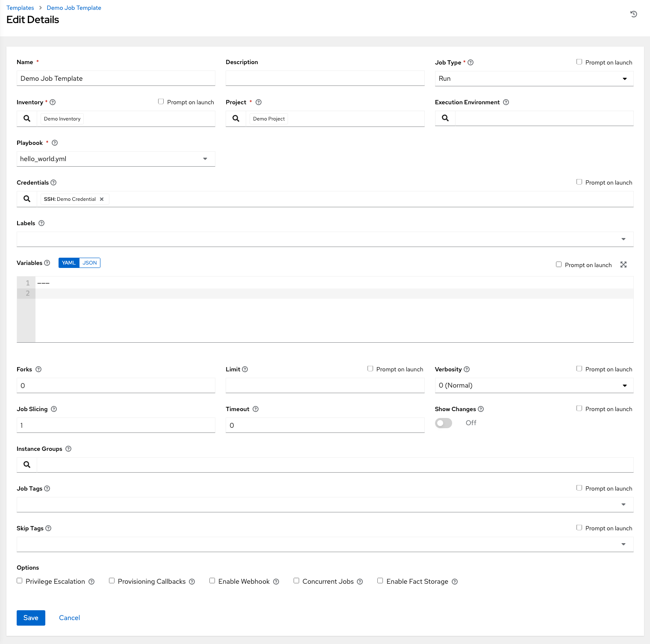Screen dimensions: 650x644
Task: Toggle Show Changes switch to On
Action: [x=443, y=423]
